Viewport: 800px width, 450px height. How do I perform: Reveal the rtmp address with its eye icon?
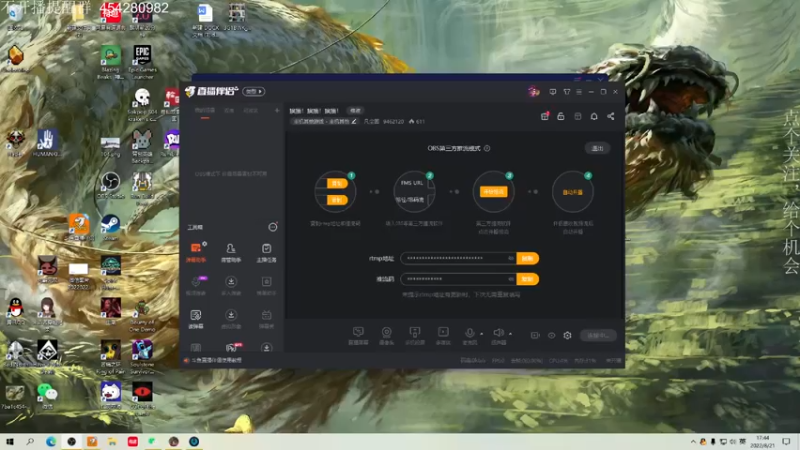click(x=511, y=258)
